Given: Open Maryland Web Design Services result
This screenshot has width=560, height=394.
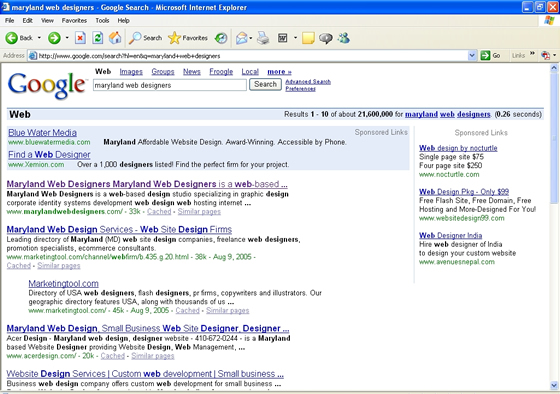Looking at the screenshot, I should click(x=119, y=229).
